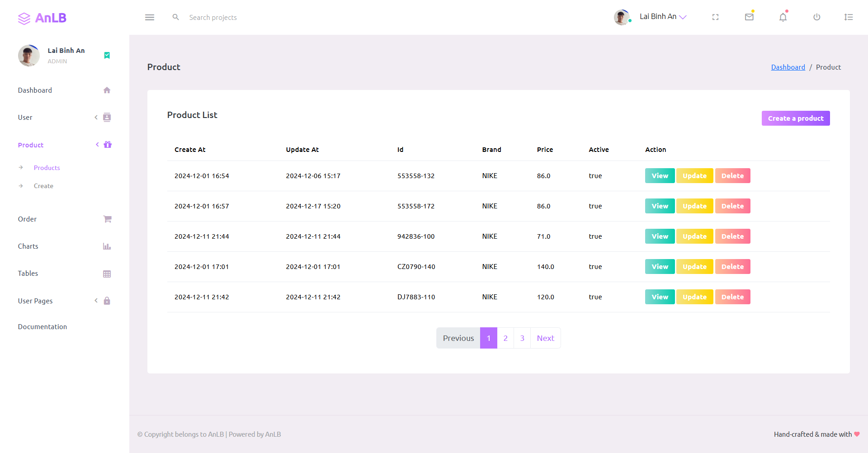Go to pagination page 2
Viewport: 868px width, 453px height.
[505, 338]
